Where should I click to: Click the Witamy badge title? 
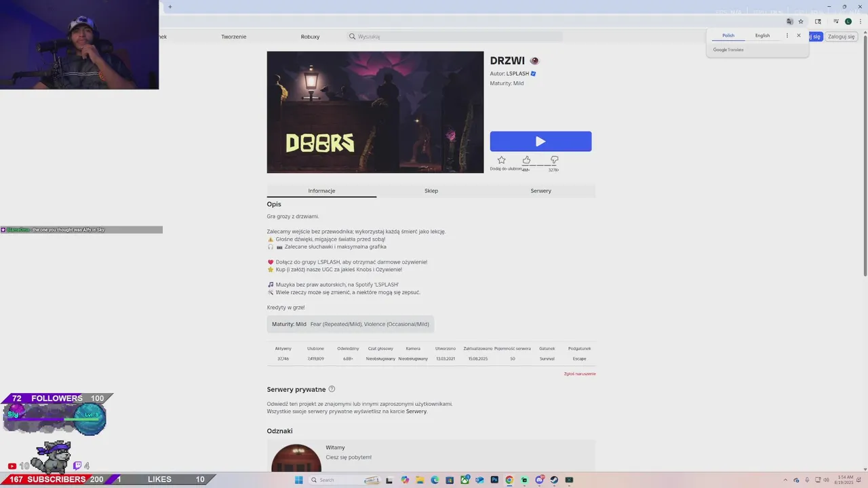coord(335,447)
